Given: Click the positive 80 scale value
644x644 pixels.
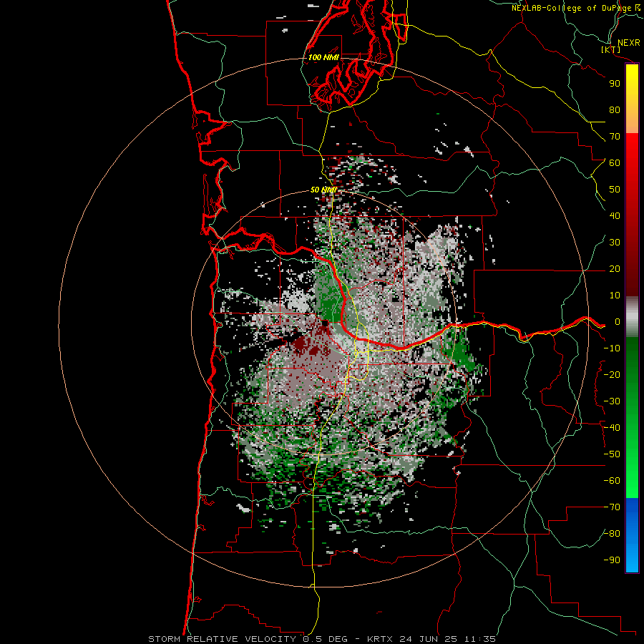Looking at the screenshot, I should [x=615, y=110].
